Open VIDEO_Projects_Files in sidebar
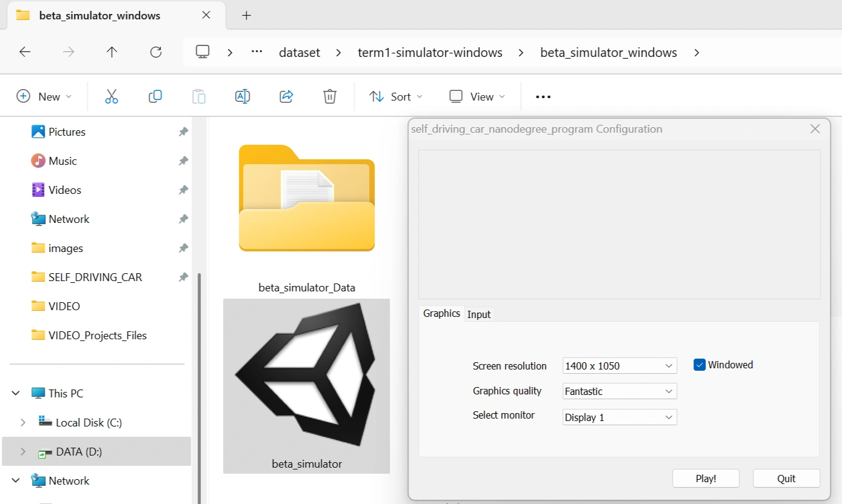842x504 pixels. pos(97,335)
